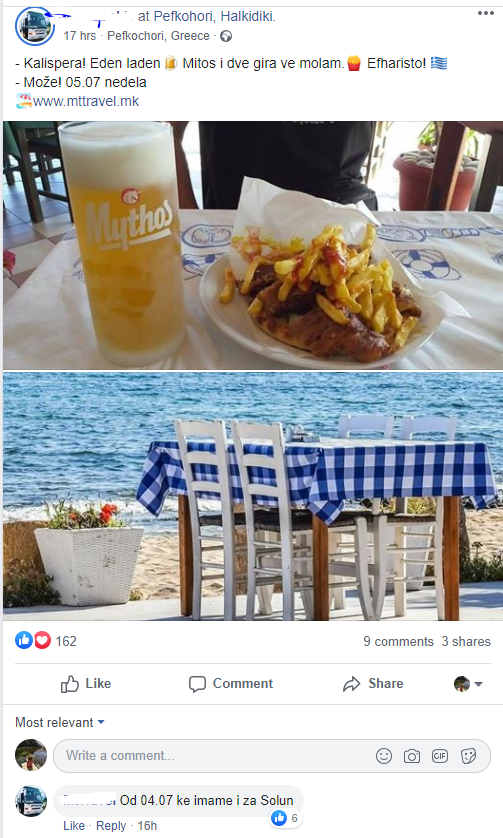The height and width of the screenshot is (838, 503).
Task: Like the post
Action: pyautogui.click(x=86, y=684)
